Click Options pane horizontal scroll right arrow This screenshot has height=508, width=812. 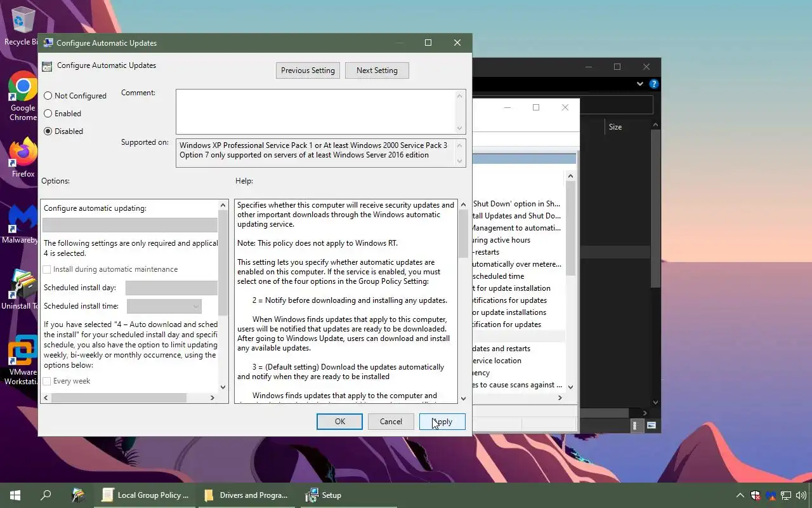pyautogui.click(x=213, y=398)
